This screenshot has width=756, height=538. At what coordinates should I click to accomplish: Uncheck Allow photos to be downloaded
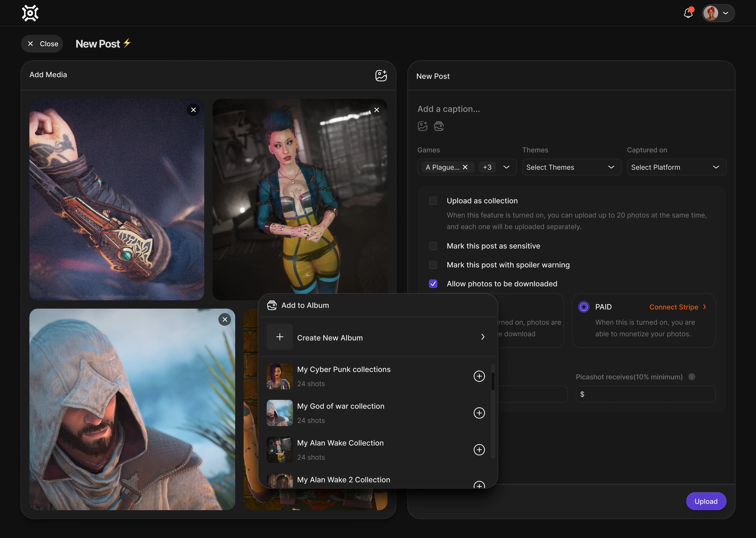click(433, 283)
